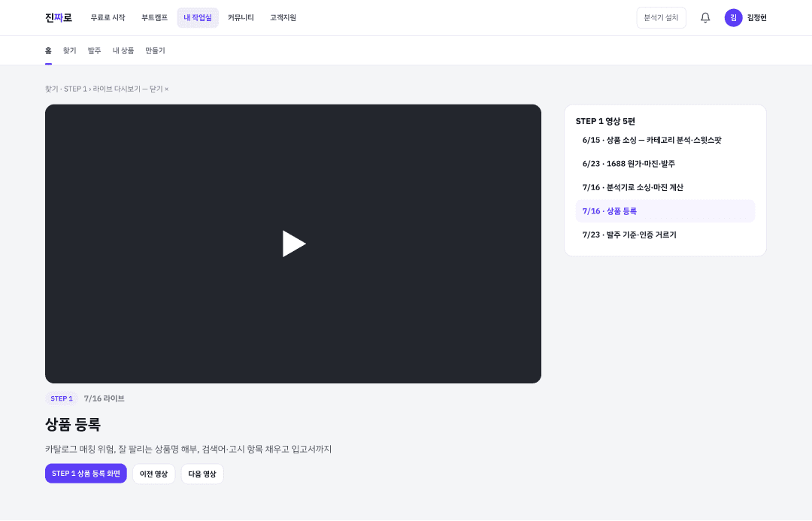Open 6/15 상품 소싱 video

[665, 140]
